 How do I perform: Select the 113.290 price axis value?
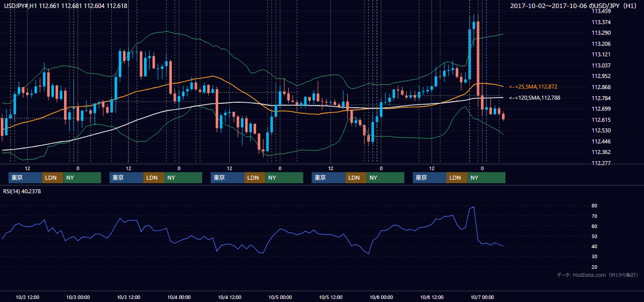(x=601, y=33)
